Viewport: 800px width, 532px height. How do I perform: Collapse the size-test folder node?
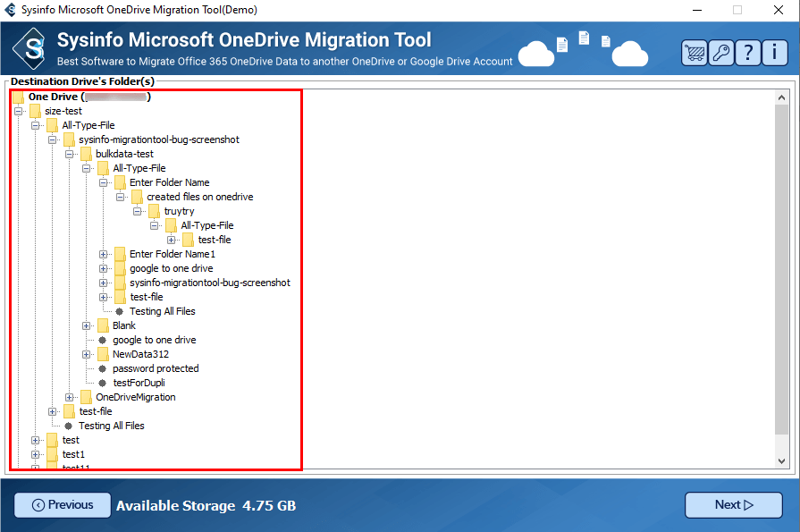[x=19, y=111]
